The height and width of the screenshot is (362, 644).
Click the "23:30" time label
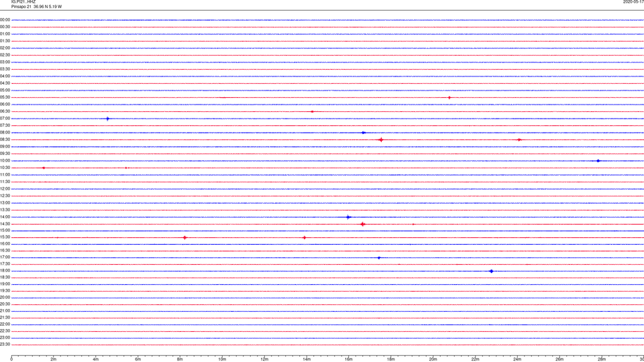[5, 345]
